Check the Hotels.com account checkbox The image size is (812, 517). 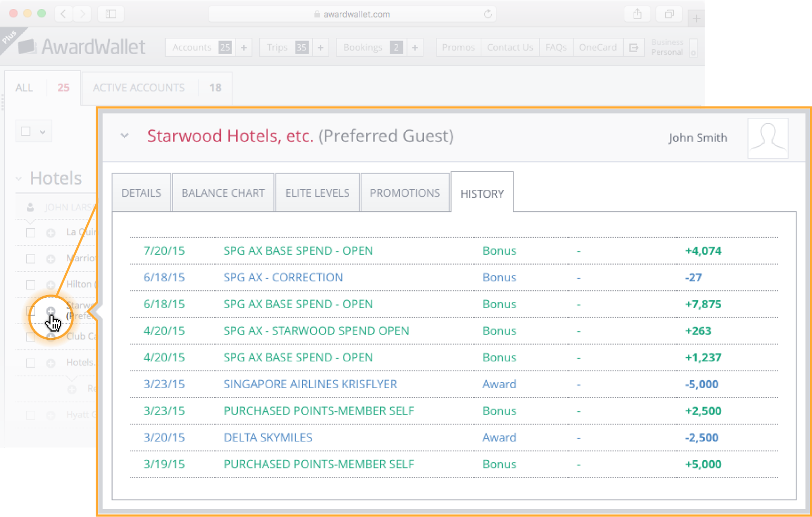pos(31,363)
